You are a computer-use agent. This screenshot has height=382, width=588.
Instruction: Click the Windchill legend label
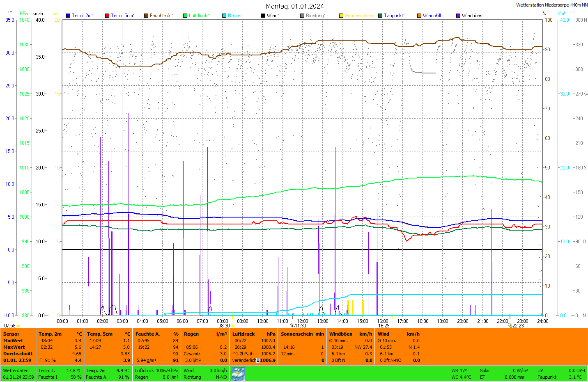click(432, 16)
